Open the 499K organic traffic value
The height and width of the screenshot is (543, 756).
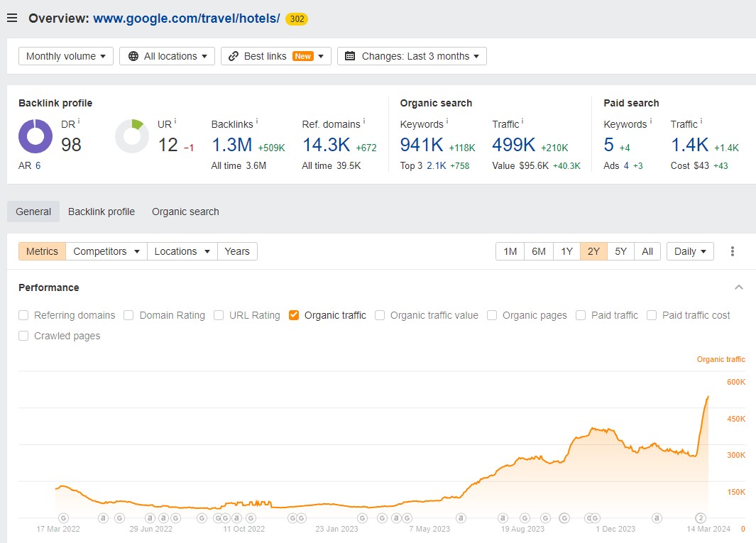(x=514, y=145)
